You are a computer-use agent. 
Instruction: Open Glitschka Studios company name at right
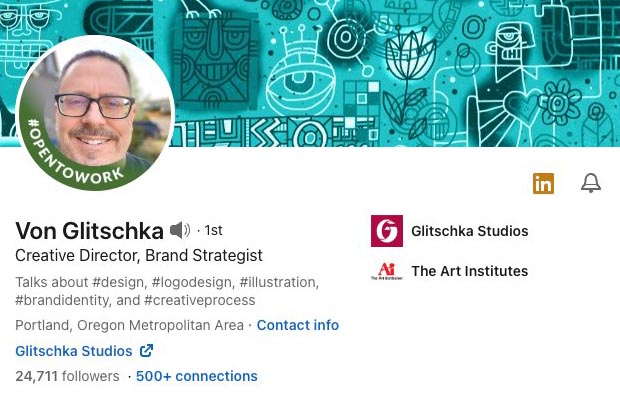click(469, 231)
